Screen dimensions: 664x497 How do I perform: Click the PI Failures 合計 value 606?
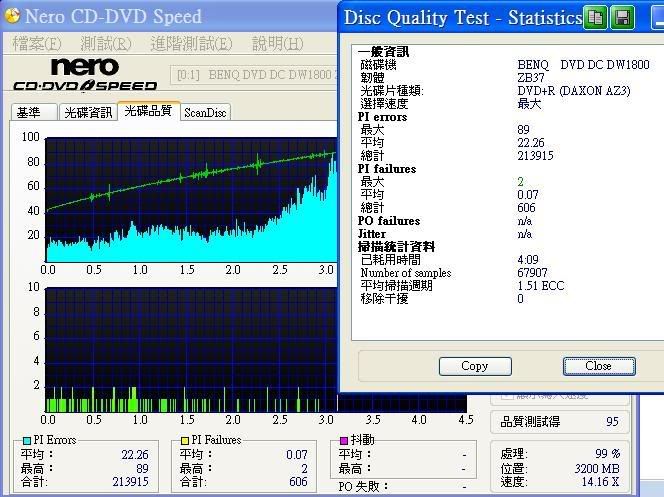(298, 482)
